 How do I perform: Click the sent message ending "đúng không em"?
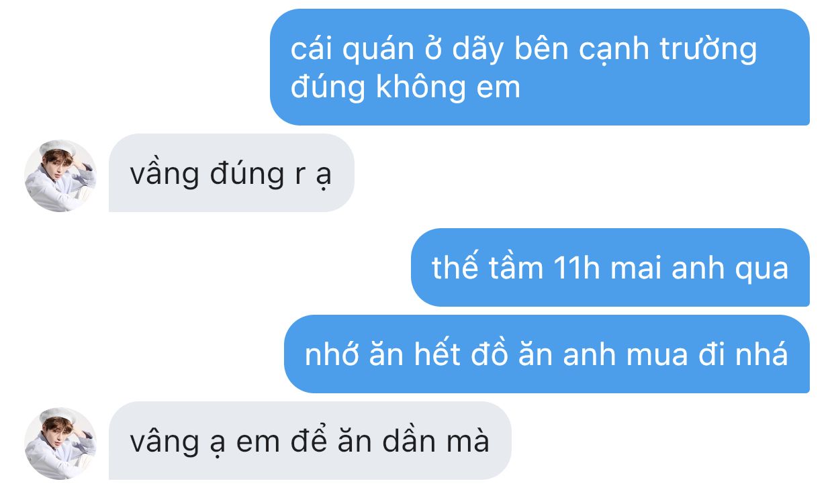point(540,67)
